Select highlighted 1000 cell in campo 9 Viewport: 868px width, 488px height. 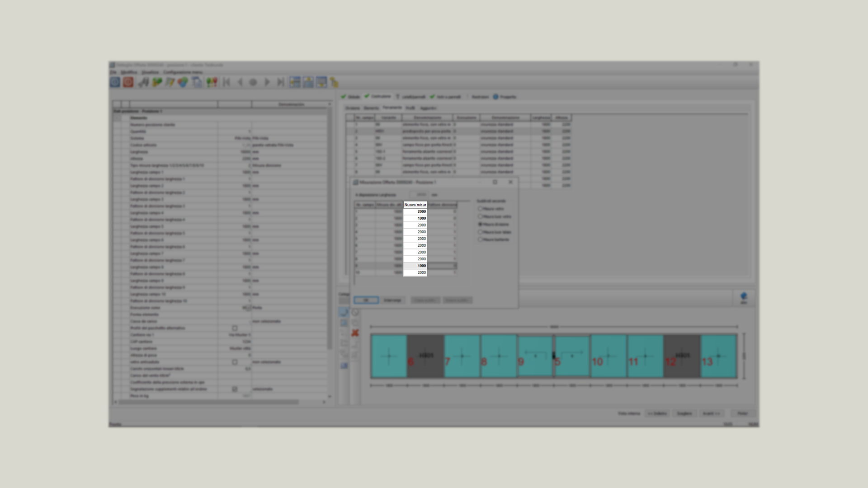click(x=415, y=266)
